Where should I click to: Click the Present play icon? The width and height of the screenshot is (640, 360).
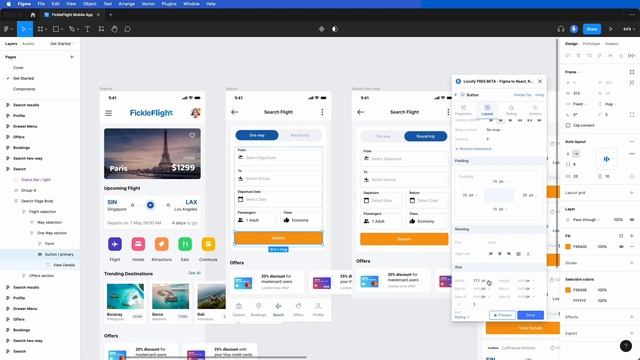(611, 29)
